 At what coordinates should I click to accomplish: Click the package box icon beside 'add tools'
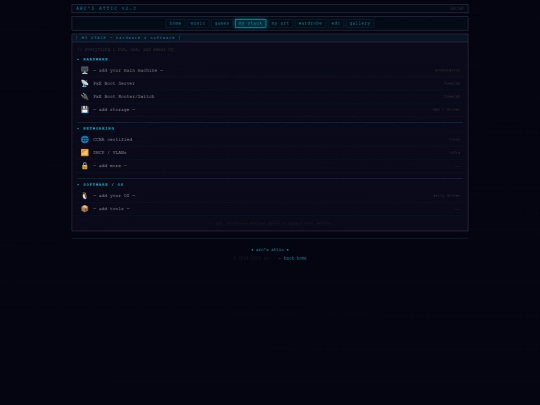coord(85,209)
